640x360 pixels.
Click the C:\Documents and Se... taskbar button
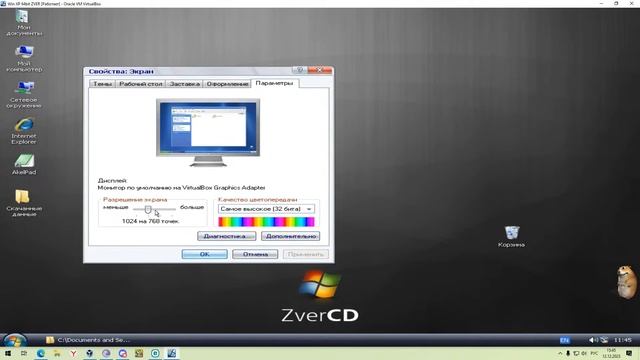click(89, 340)
